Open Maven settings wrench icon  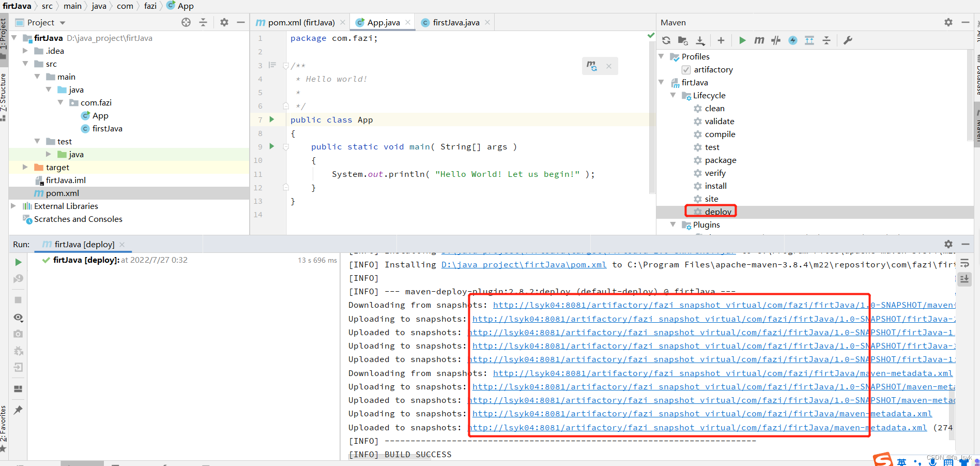click(848, 40)
